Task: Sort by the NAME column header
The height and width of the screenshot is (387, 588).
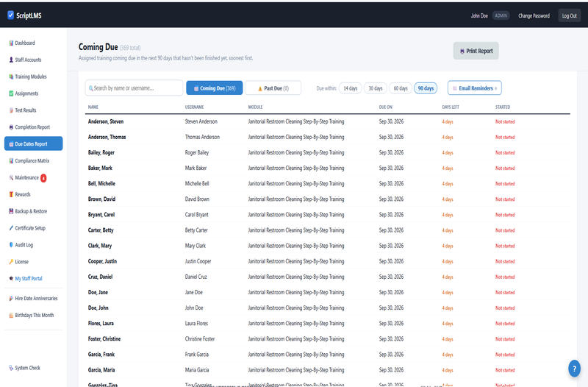Action: pos(93,107)
